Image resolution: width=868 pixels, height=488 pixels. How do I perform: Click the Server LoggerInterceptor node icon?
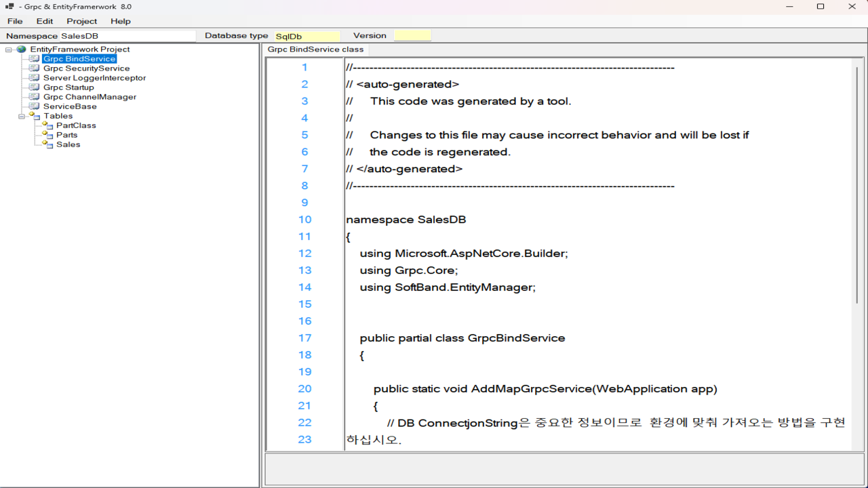pos(34,78)
